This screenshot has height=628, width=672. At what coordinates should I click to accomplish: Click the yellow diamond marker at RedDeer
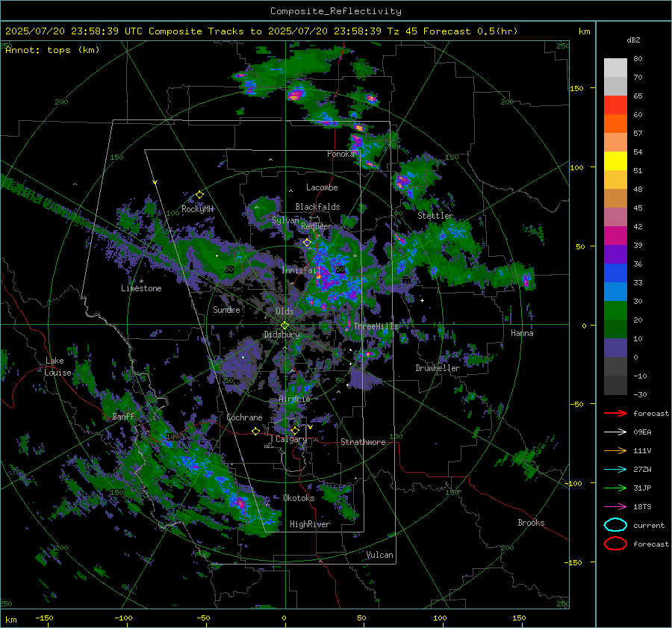pos(307,243)
